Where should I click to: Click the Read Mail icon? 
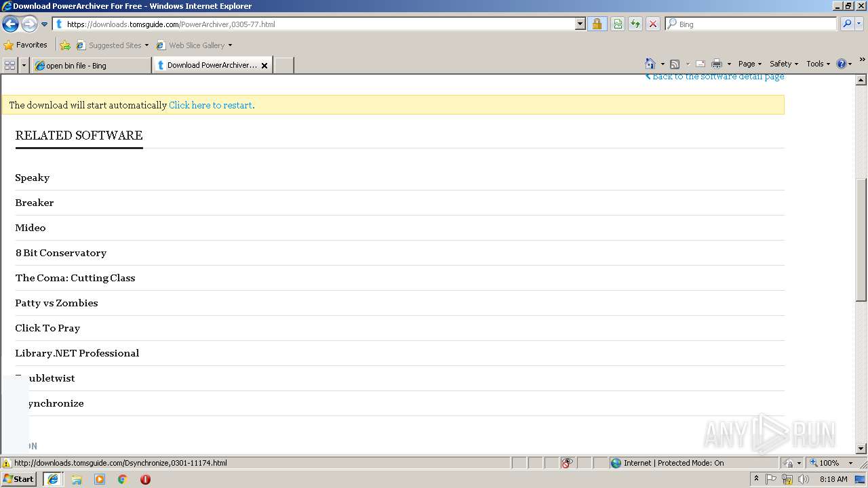click(x=701, y=64)
